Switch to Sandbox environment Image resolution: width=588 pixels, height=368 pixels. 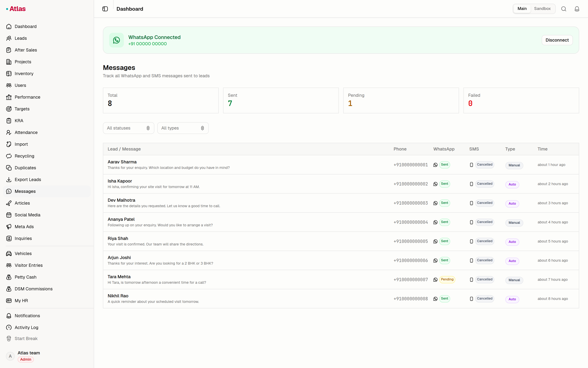coord(542,9)
